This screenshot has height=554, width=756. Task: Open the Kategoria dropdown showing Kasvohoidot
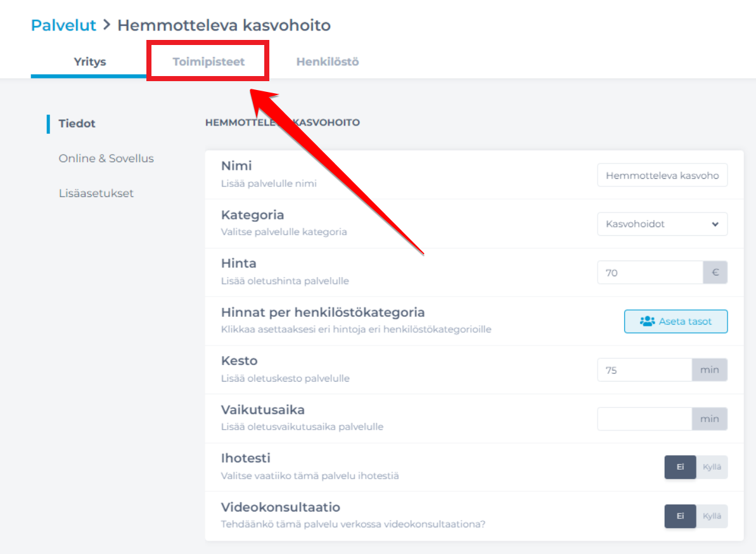pyautogui.click(x=662, y=224)
